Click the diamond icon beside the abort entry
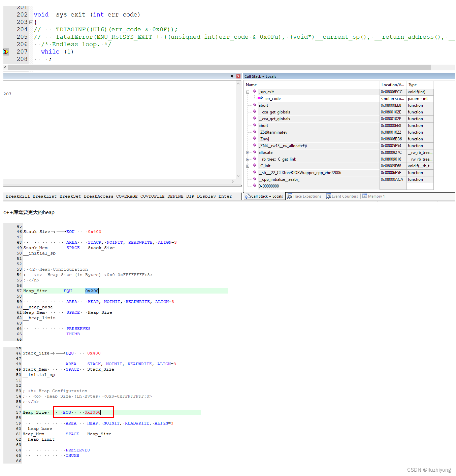Viewport: 456px width, 476px height. (x=255, y=105)
